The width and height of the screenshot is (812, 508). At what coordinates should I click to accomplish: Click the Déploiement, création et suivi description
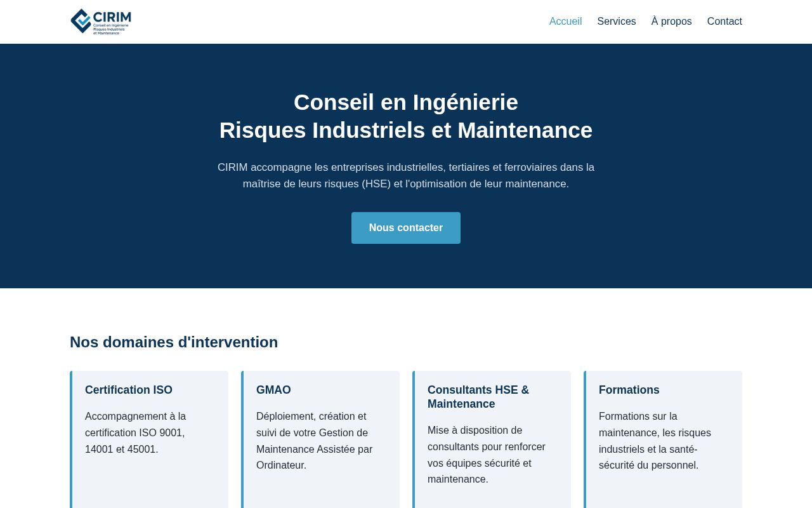pyautogui.click(x=314, y=441)
